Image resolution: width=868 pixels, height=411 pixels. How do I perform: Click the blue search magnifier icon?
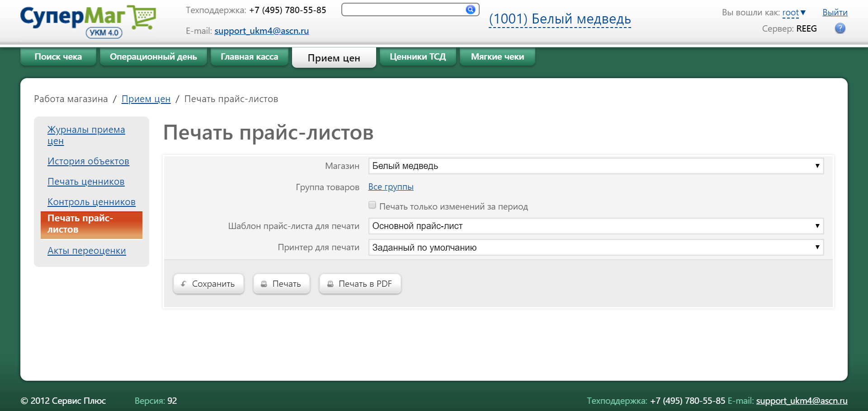click(x=471, y=9)
